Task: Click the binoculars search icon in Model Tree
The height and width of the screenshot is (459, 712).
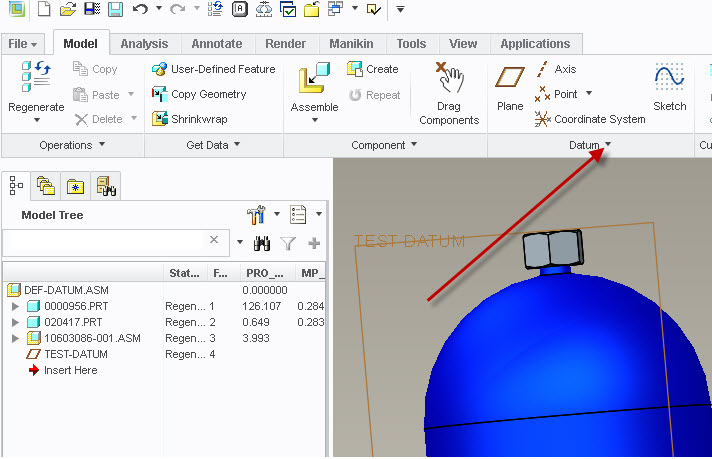Action: [264, 243]
